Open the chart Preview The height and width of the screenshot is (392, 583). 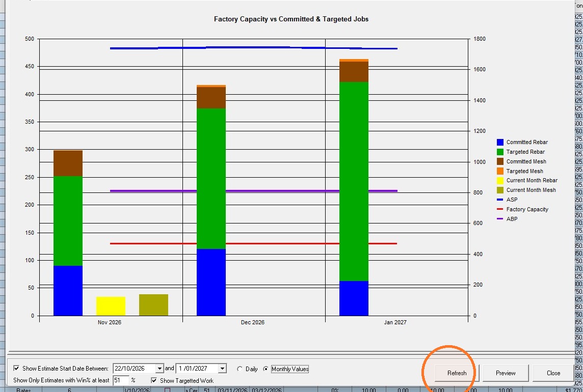click(506, 373)
